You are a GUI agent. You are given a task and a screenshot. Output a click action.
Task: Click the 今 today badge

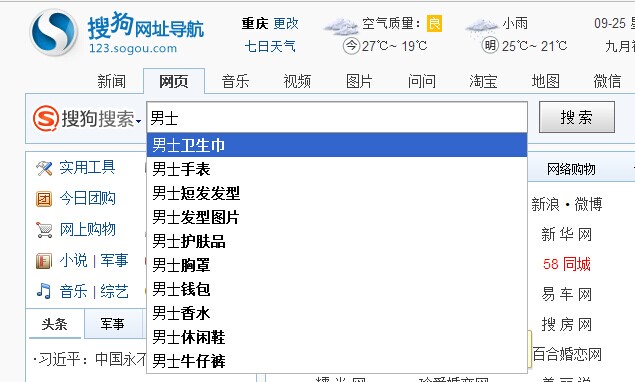pyautogui.click(x=351, y=46)
